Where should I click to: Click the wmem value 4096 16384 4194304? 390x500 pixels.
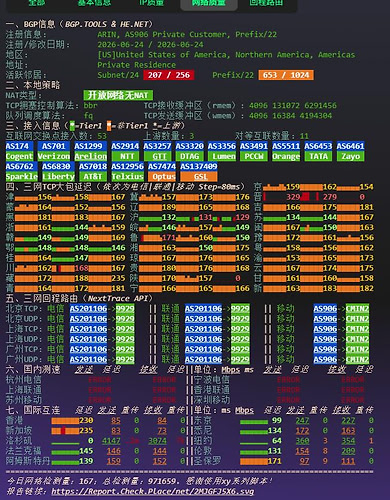tap(290, 116)
